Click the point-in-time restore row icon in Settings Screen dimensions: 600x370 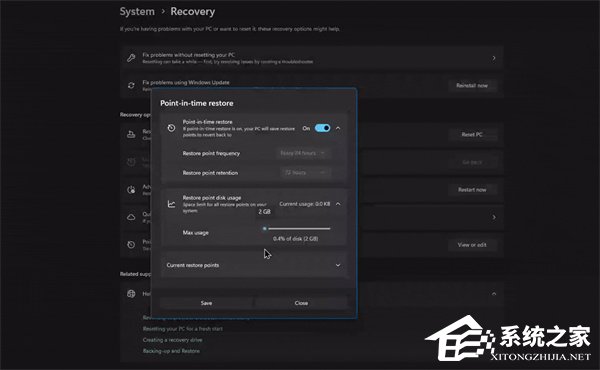click(x=131, y=245)
